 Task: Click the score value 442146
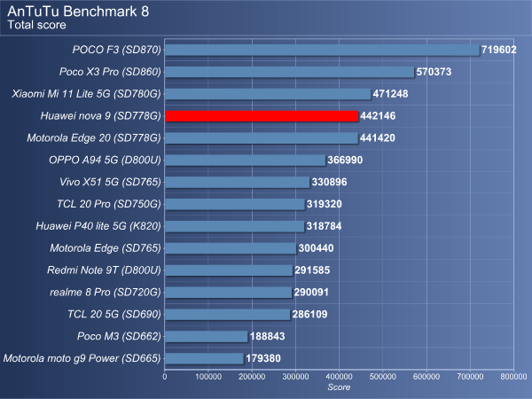click(378, 116)
